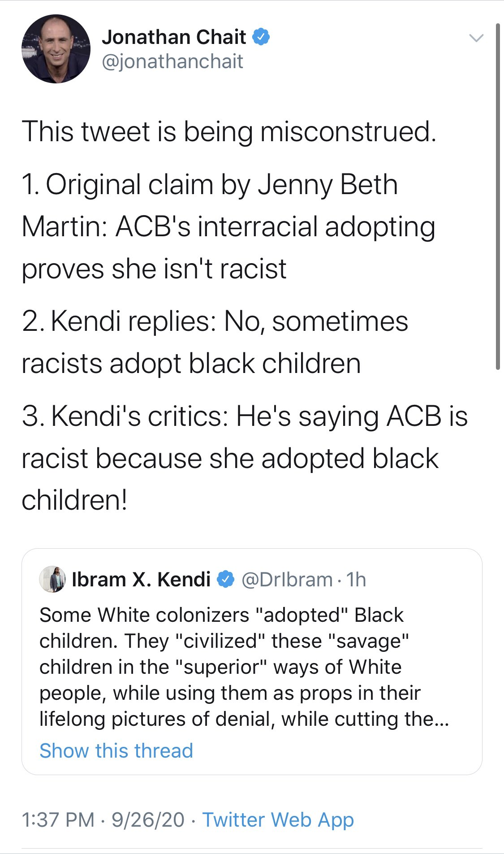
Task: Open Jonathan Chait's profile picture
Action: click(x=56, y=49)
